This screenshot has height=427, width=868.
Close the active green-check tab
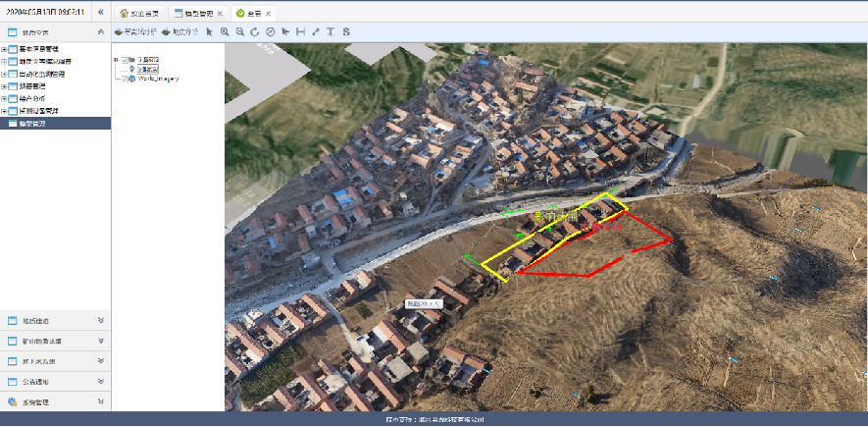tap(268, 14)
